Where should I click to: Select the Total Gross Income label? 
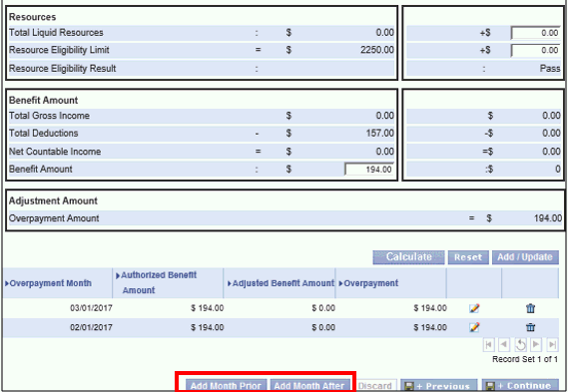tap(49, 116)
